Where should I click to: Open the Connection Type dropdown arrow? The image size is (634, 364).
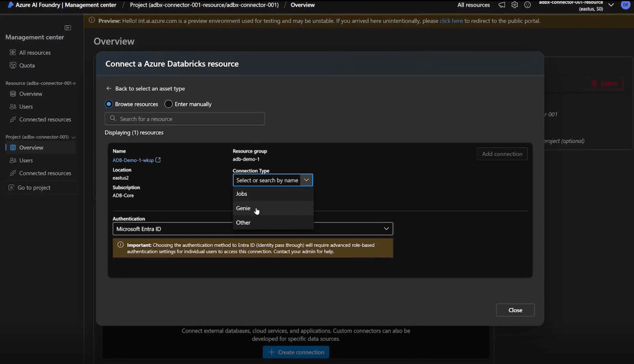306,180
